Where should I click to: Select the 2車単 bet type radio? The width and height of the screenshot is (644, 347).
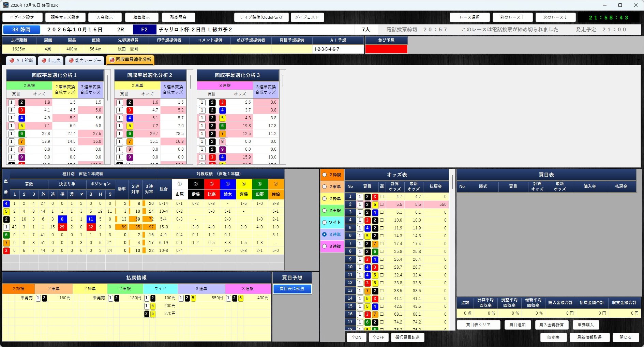(x=325, y=187)
